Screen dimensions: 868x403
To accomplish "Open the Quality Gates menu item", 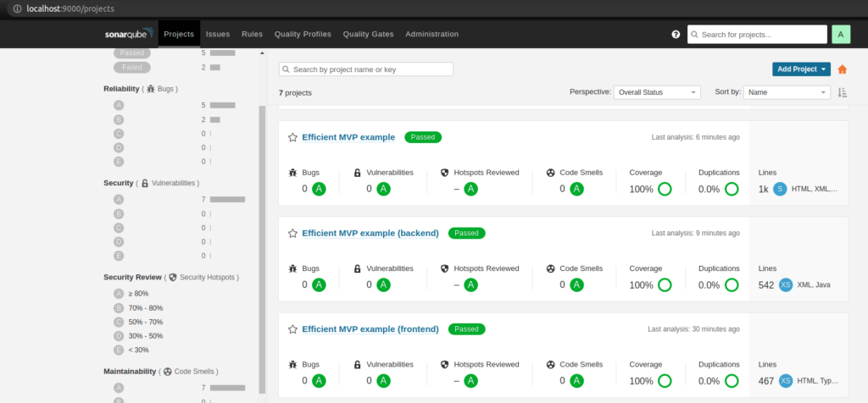I will click(366, 34).
